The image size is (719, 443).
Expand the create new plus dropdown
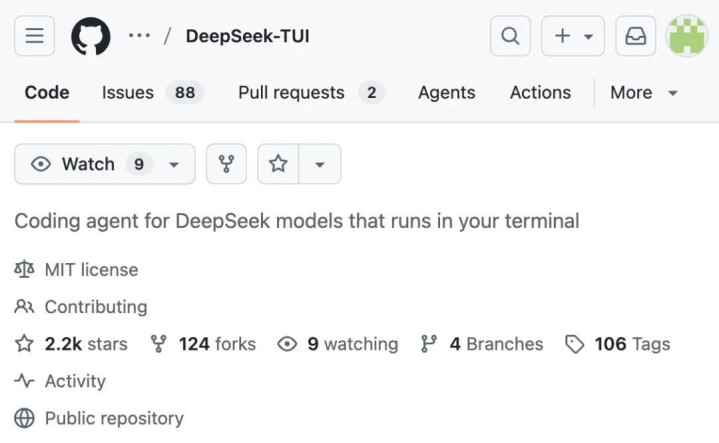(x=573, y=36)
